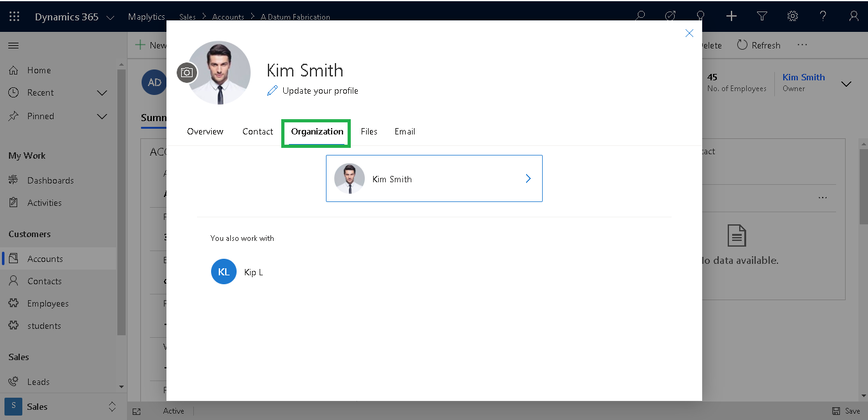Open the Sales area switcher at bottom

[61, 407]
